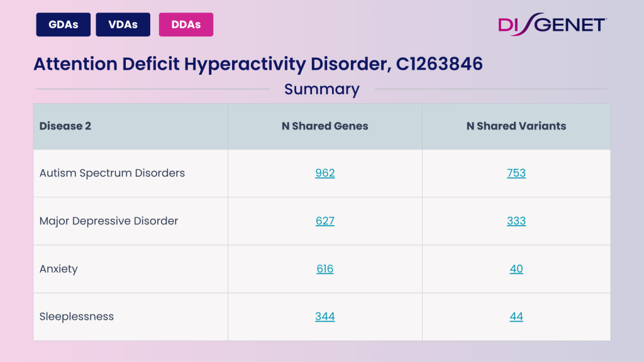Open the 753 shared variants link

point(516,173)
